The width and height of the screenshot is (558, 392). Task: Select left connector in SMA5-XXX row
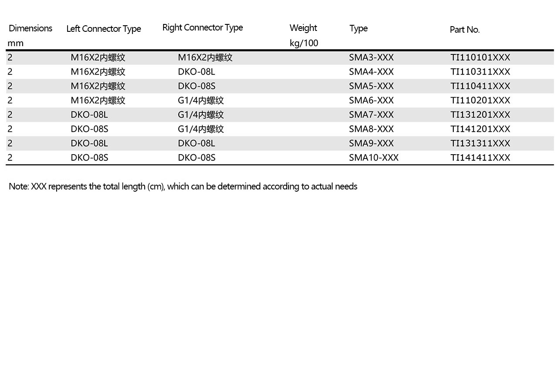98,86
